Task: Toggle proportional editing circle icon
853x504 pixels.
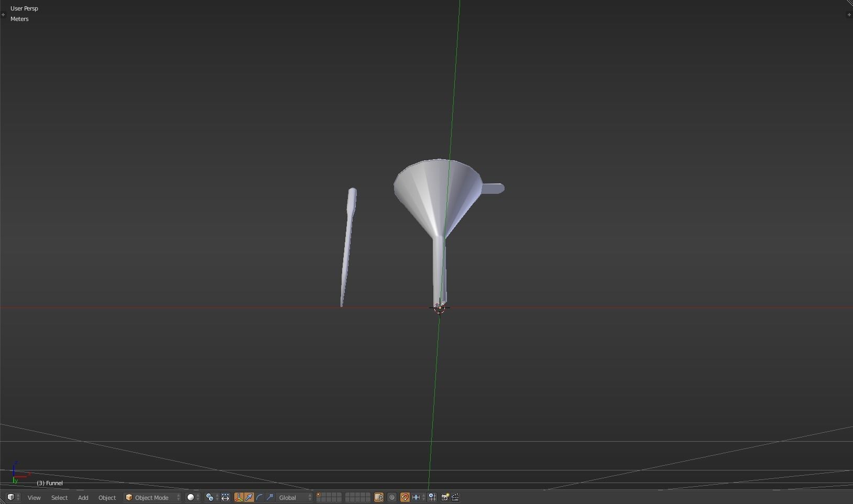Action: pos(392,497)
